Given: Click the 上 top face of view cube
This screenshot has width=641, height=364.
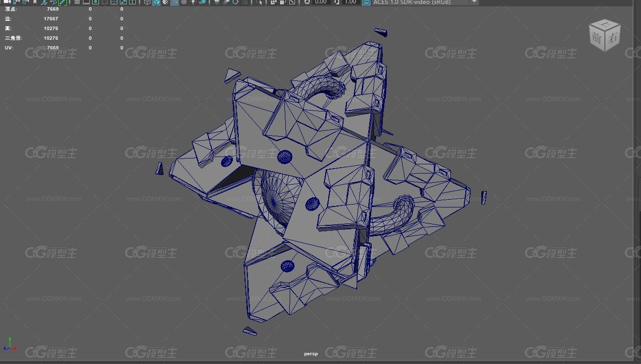Looking at the screenshot, I should tap(605, 24).
